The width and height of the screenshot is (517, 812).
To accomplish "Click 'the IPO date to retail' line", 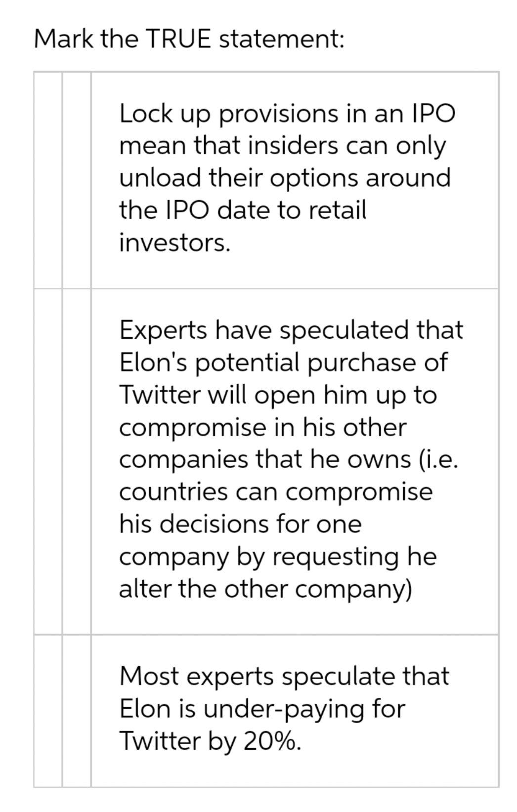I will (x=243, y=210).
